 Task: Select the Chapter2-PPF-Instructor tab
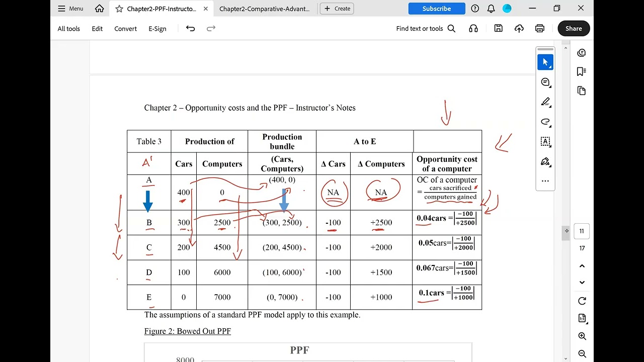point(162,9)
